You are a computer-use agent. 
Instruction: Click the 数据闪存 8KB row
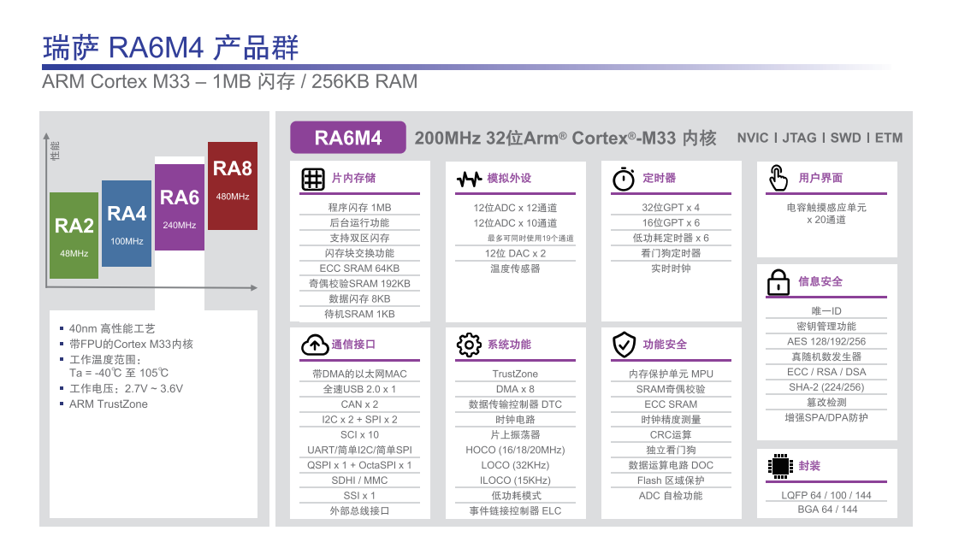(360, 298)
